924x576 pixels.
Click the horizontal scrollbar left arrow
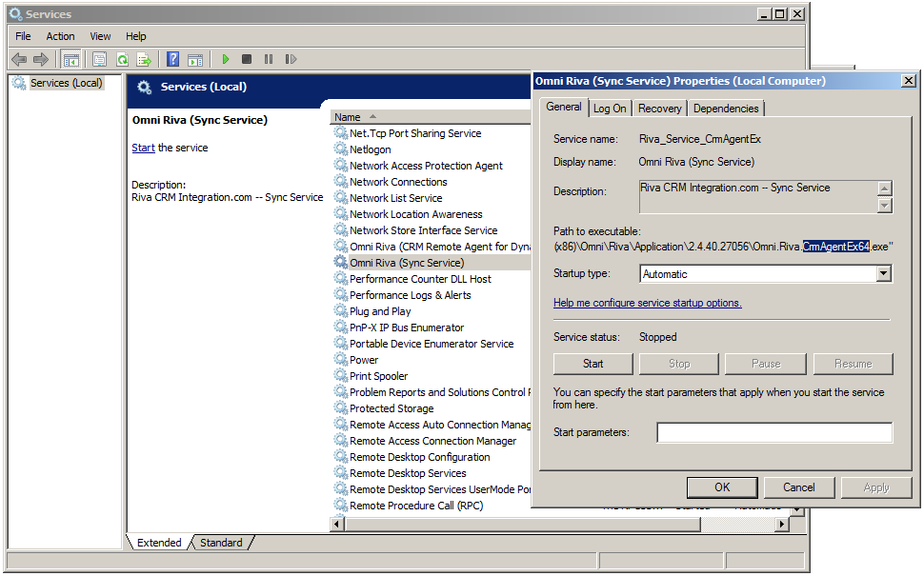[337, 524]
